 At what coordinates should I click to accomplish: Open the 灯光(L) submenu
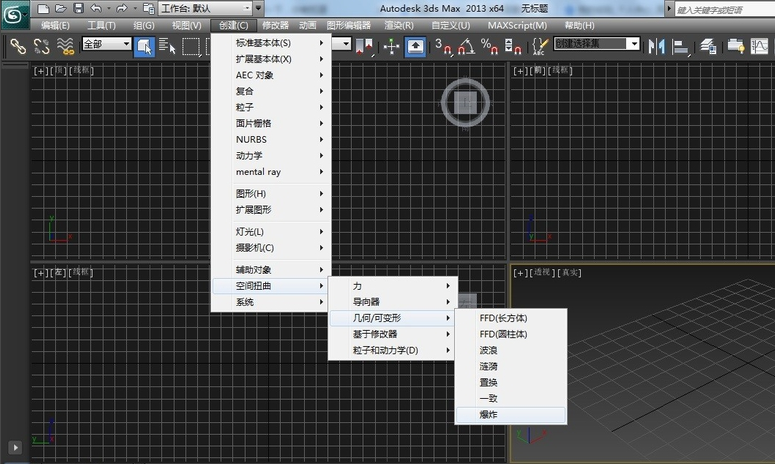click(271, 231)
